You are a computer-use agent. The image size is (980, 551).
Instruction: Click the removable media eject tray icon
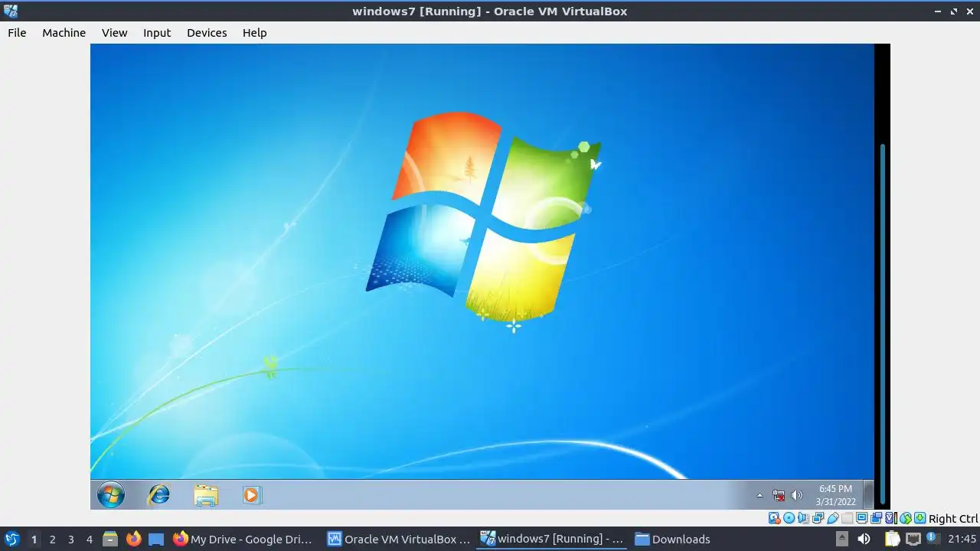point(841,539)
